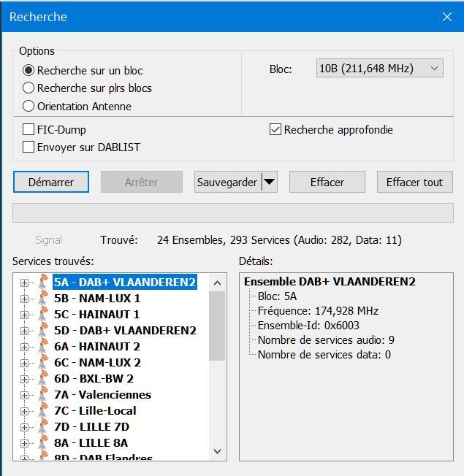Select the 7D - LILLE 7D ensemble

(91, 427)
